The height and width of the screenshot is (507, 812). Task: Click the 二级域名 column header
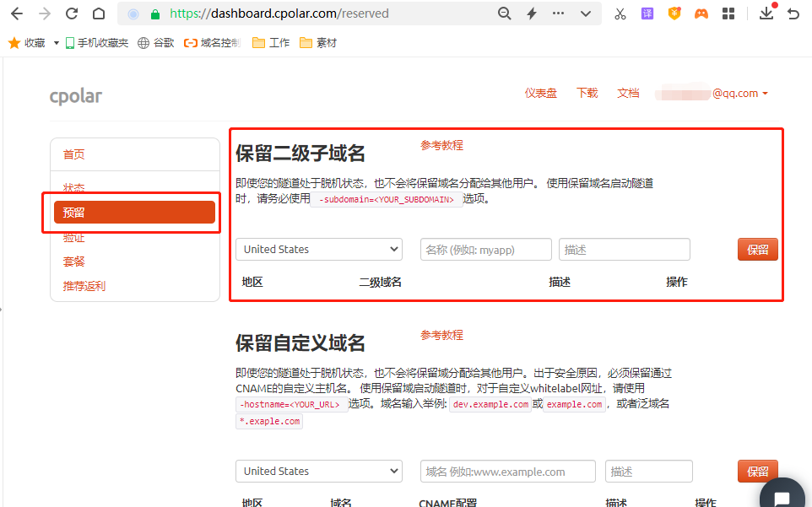click(x=381, y=282)
